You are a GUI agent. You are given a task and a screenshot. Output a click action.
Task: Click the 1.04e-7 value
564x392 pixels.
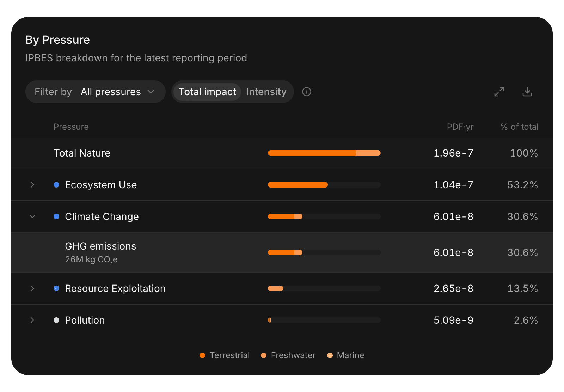pyautogui.click(x=453, y=185)
